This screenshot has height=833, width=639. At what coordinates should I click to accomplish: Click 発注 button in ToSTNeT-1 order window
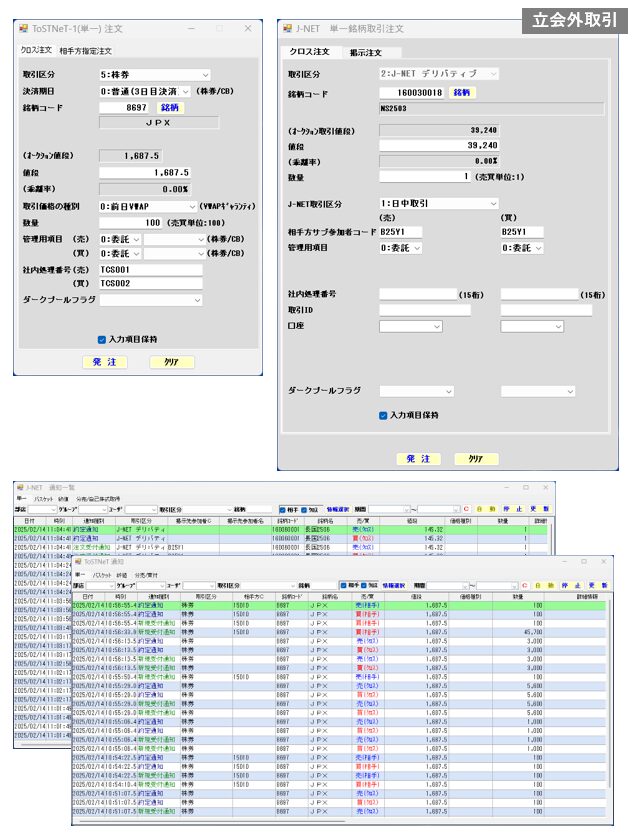(x=105, y=362)
